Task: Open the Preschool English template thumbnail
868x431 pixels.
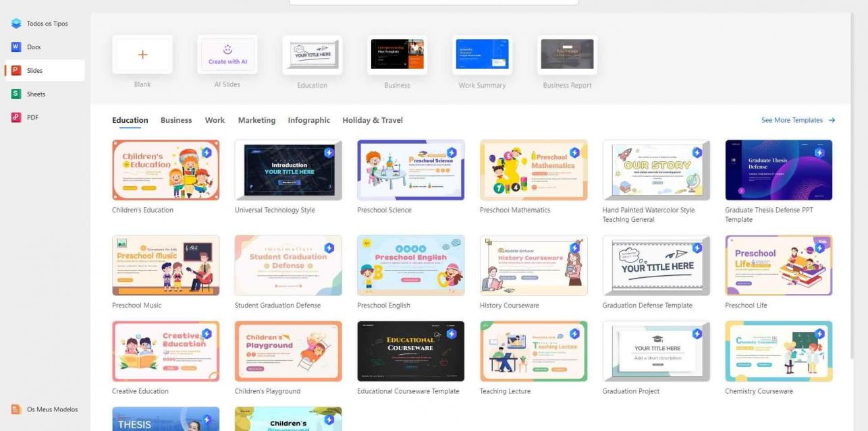Action: [411, 265]
